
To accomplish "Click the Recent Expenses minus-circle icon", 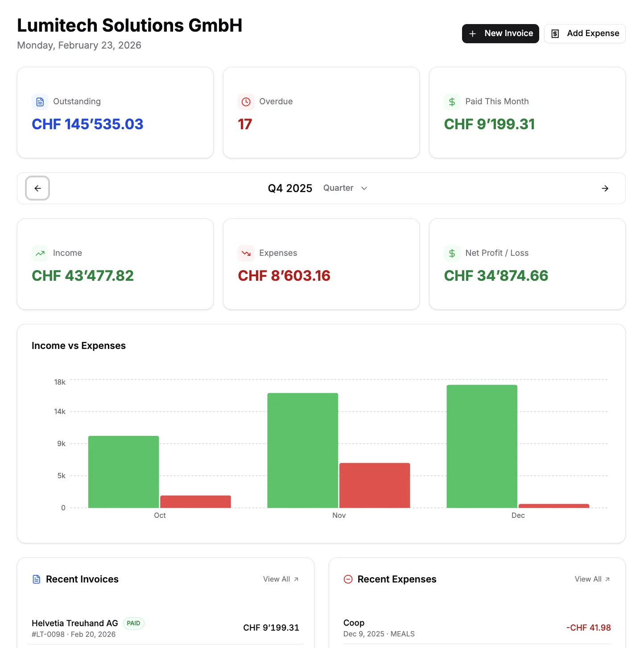I will coord(348,579).
